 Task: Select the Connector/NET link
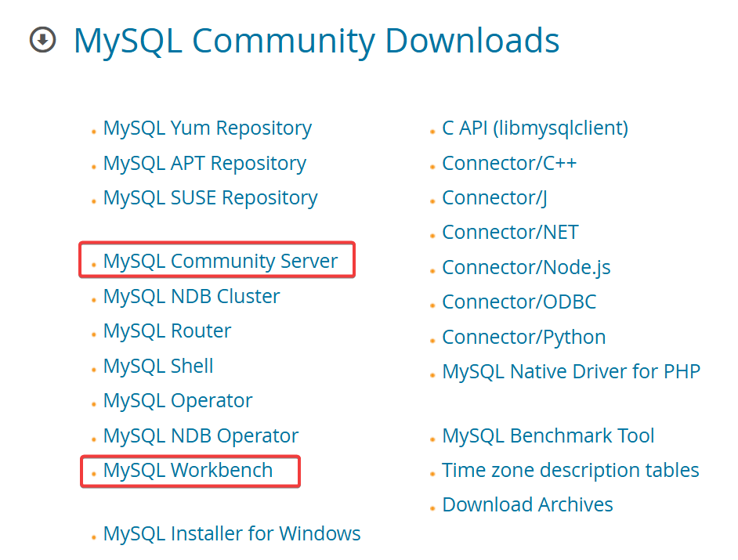510,233
